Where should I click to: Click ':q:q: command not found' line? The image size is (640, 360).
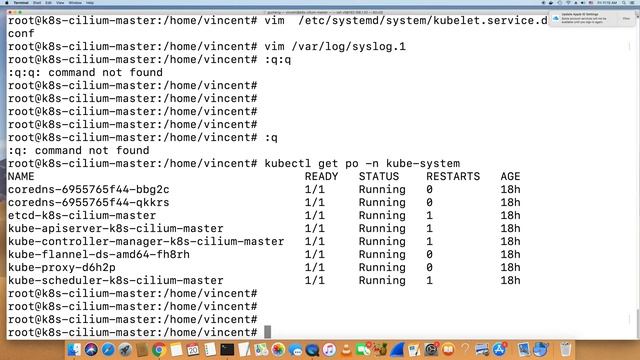[85, 72]
